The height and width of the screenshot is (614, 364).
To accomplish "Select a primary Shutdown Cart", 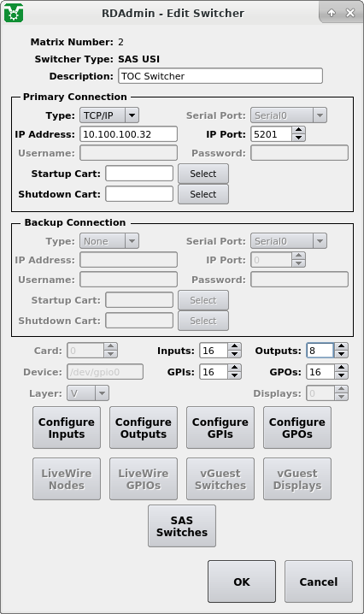I will coord(203,194).
